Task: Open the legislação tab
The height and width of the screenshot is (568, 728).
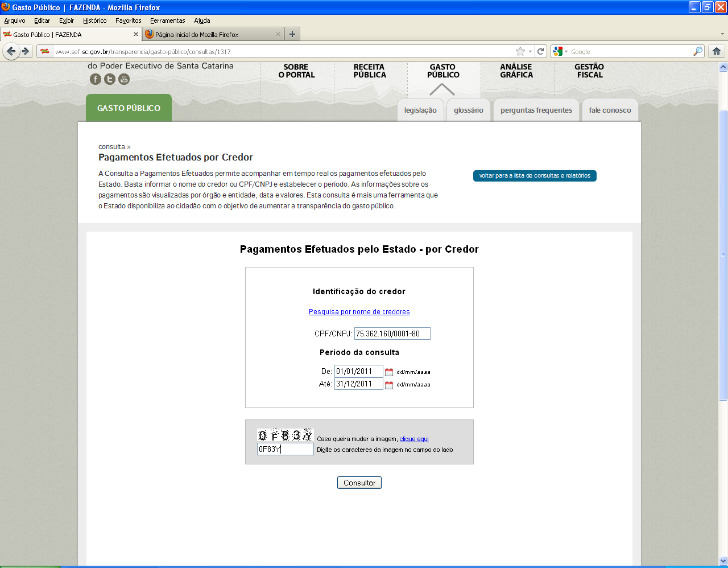Action: tap(420, 110)
